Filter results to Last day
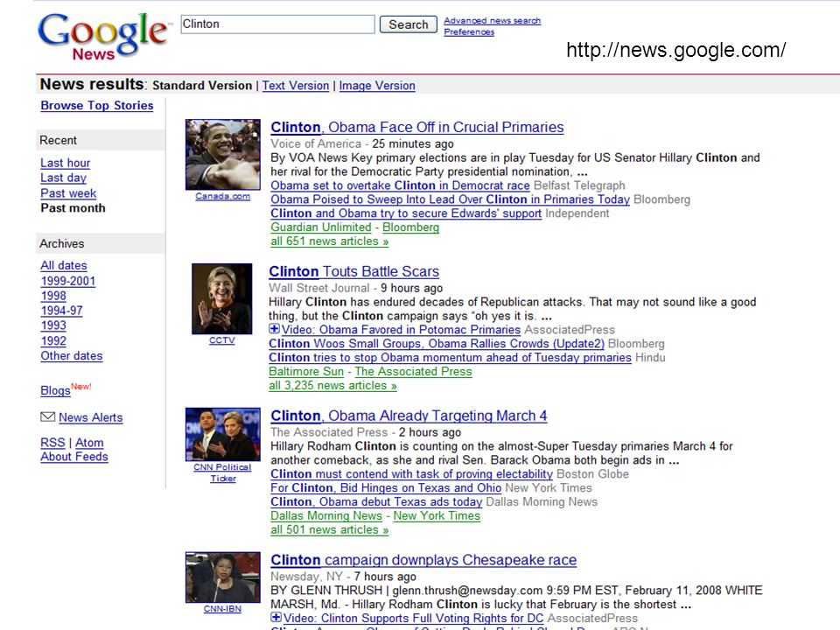Viewport: 840px width, 630px height. pyautogui.click(x=63, y=178)
